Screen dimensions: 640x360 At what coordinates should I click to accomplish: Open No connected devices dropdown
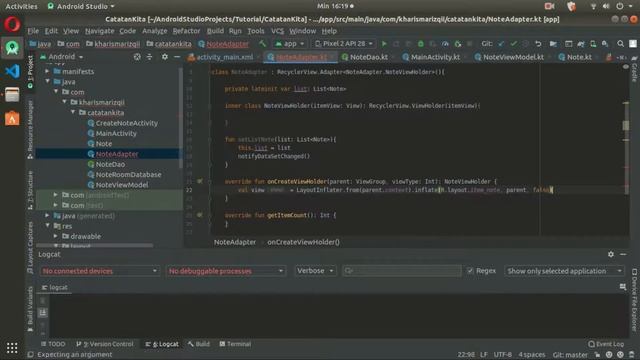[x=100, y=271]
